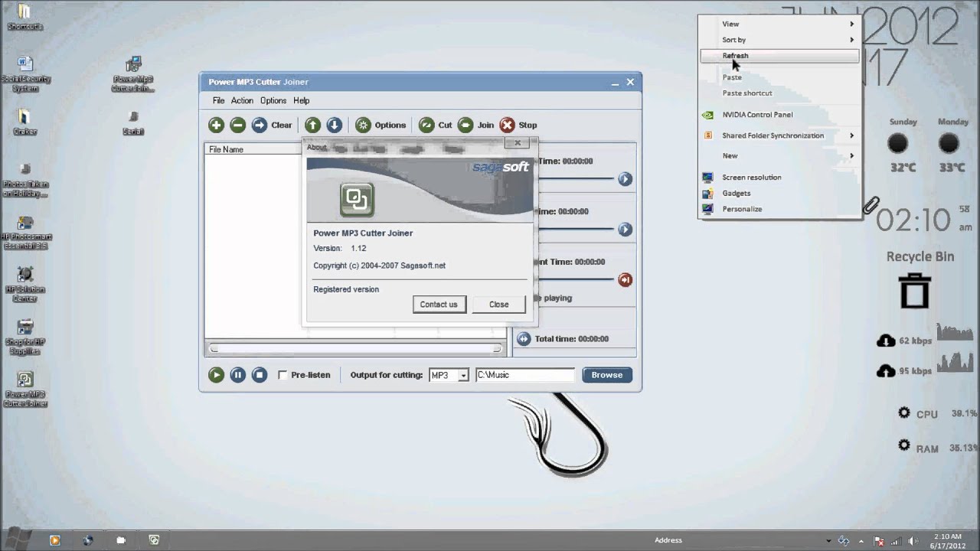
Task: Click the paperclip icon near the clock widget
Action: click(871, 205)
